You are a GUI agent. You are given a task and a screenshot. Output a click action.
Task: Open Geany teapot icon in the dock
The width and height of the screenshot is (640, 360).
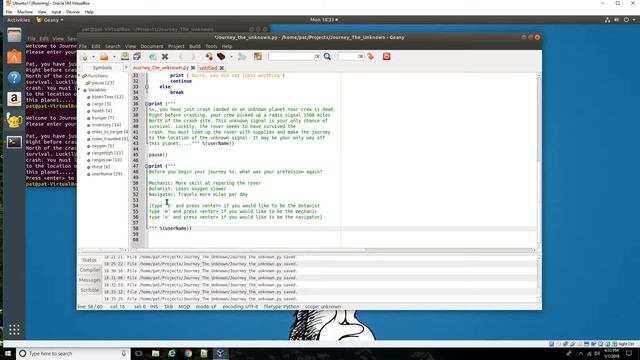click(x=14, y=120)
